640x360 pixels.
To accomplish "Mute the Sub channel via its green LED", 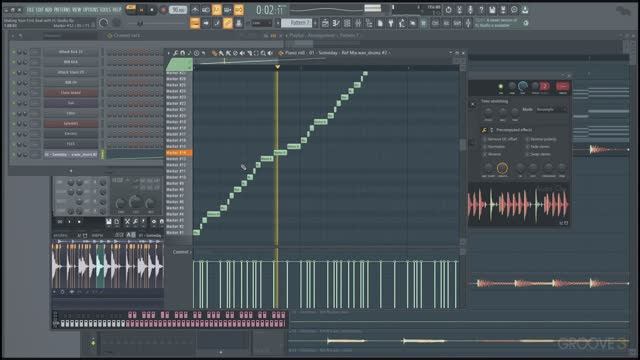I will [13, 103].
